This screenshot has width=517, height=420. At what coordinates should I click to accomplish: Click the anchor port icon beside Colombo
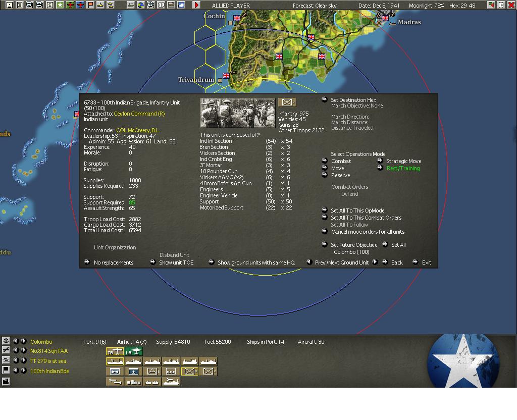coord(6,341)
